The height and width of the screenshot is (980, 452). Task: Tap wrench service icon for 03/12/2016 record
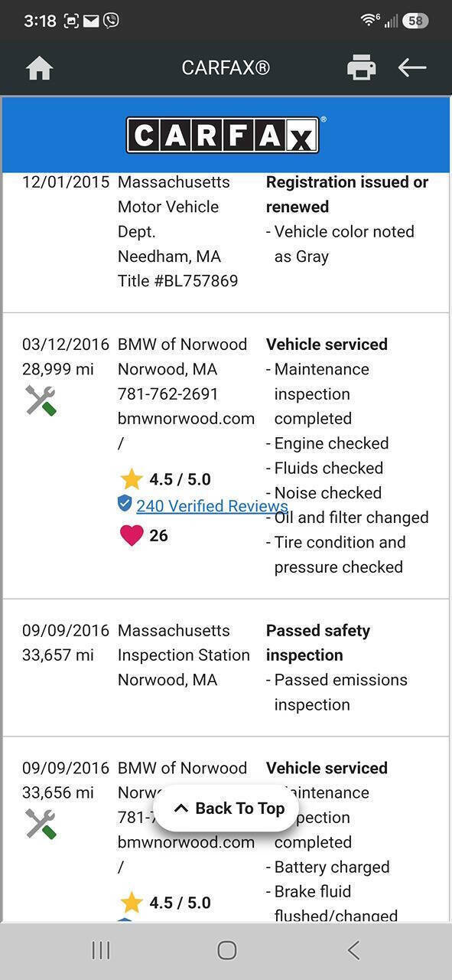pyautogui.click(x=41, y=400)
